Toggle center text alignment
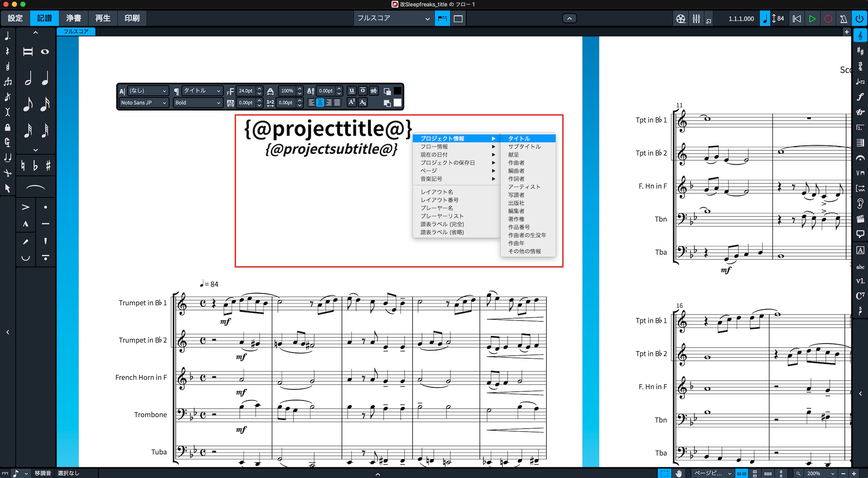 click(320, 103)
